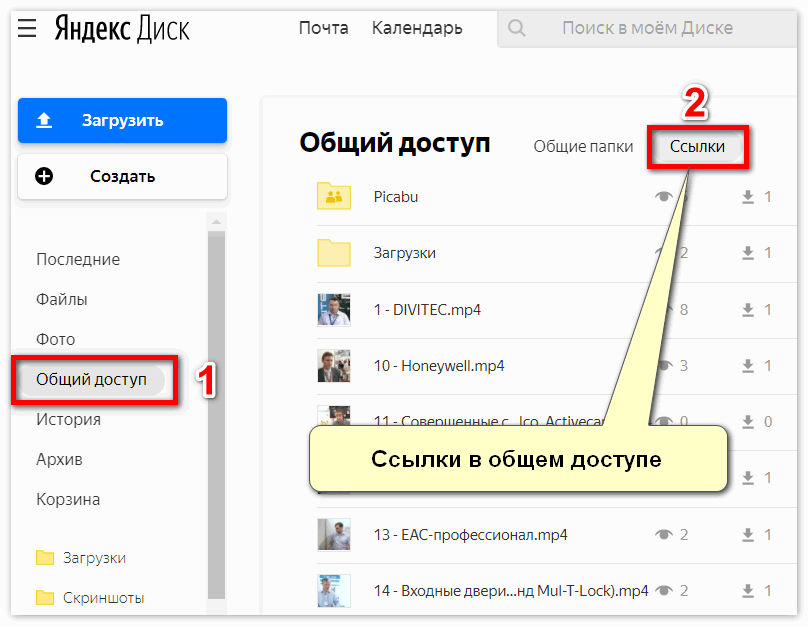Viewport: 808px width, 626px height.
Task: Click the plus icon in Создать
Action: point(44,176)
